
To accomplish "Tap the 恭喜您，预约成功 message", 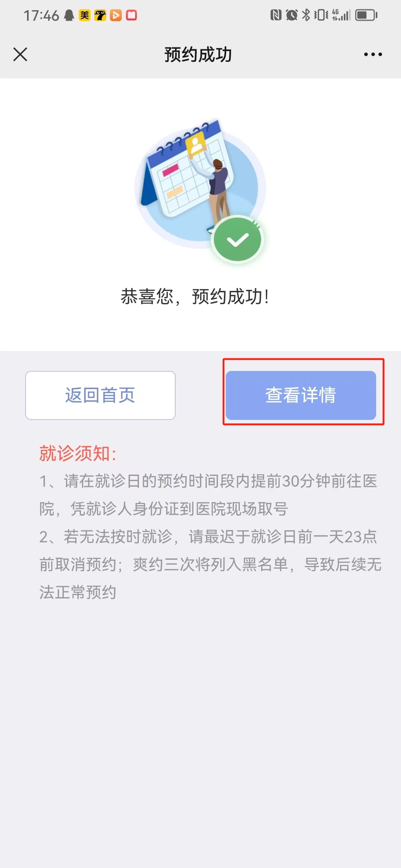I will click(x=195, y=297).
